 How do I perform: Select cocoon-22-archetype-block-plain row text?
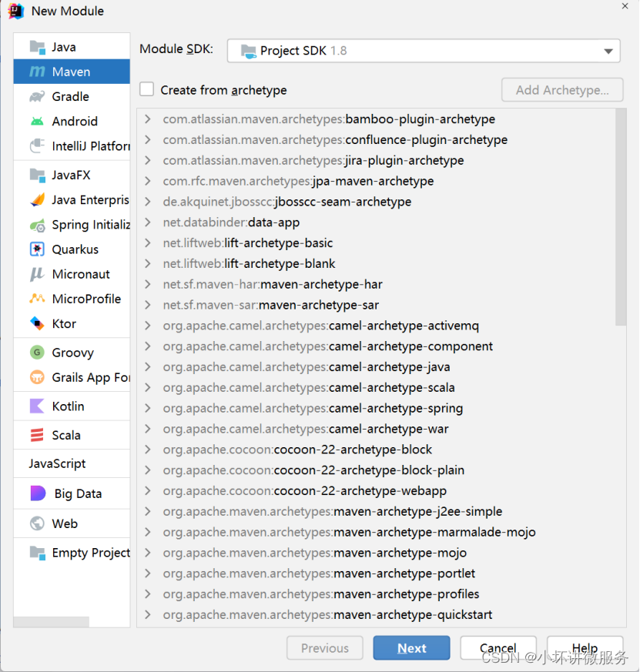313,470
